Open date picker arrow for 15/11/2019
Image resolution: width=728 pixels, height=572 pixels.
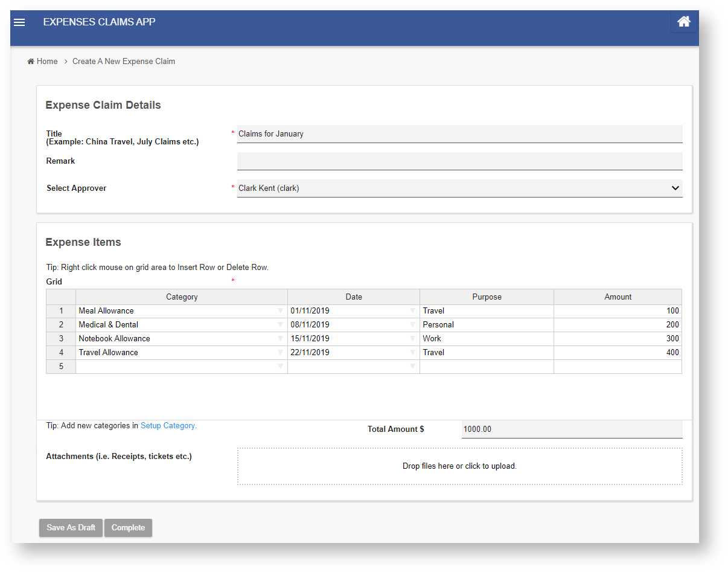click(x=413, y=339)
